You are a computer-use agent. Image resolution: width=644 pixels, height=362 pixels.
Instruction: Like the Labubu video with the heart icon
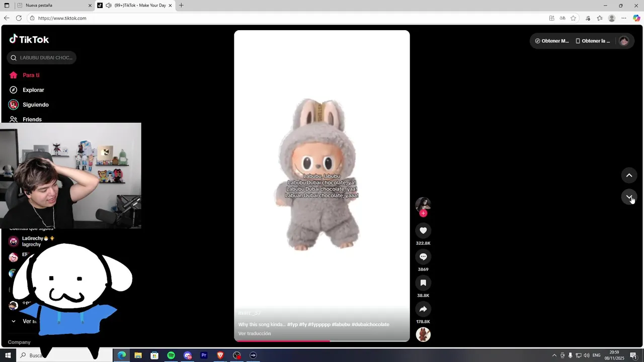[423, 230]
